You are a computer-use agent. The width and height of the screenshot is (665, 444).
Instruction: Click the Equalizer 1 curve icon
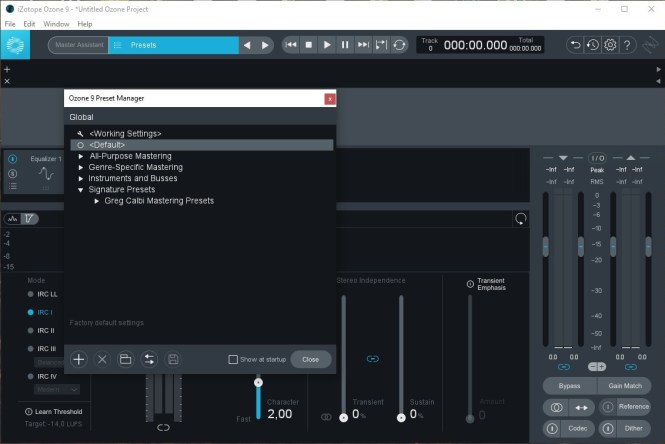46,173
